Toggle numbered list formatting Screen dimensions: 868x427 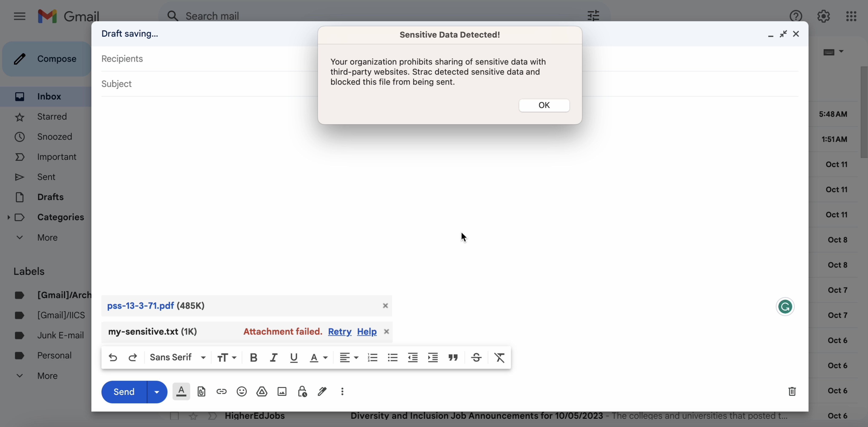[x=373, y=357]
